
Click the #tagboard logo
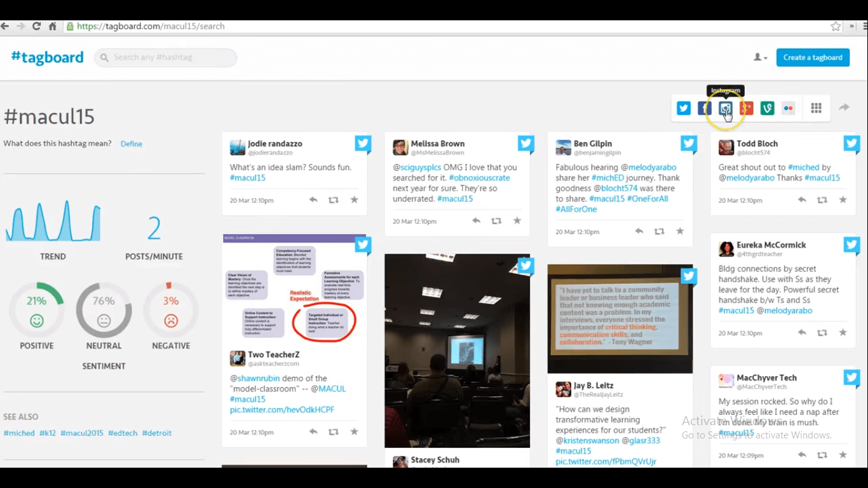point(47,57)
